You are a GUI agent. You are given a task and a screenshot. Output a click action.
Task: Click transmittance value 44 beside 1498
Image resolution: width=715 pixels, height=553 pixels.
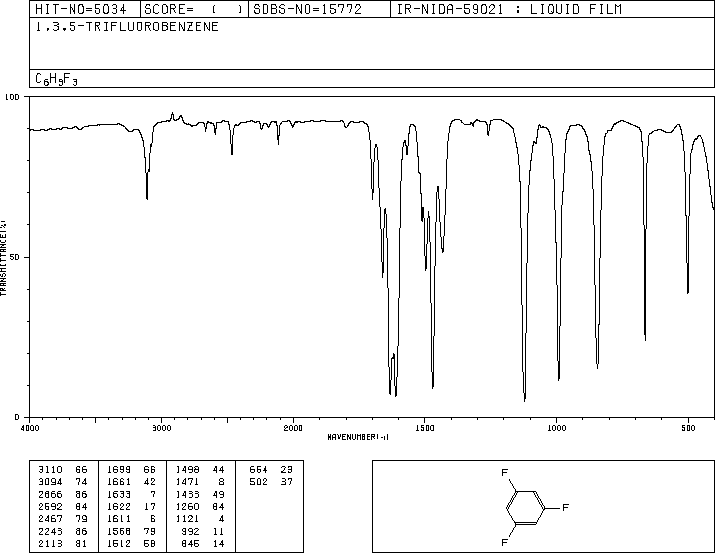tap(218, 470)
